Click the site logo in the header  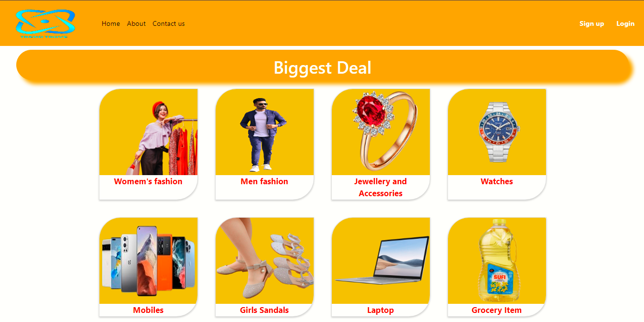[x=45, y=23]
